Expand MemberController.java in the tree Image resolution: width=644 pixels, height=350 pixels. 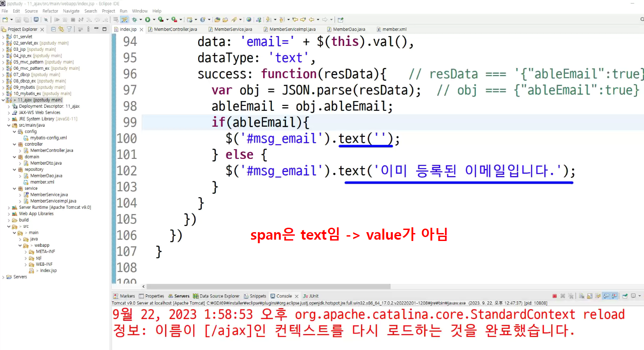pos(20,151)
